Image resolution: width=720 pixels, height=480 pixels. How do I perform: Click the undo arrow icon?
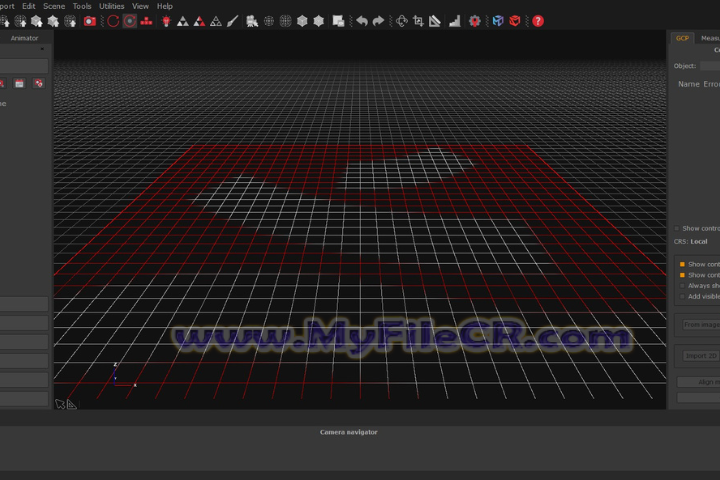pos(362,21)
